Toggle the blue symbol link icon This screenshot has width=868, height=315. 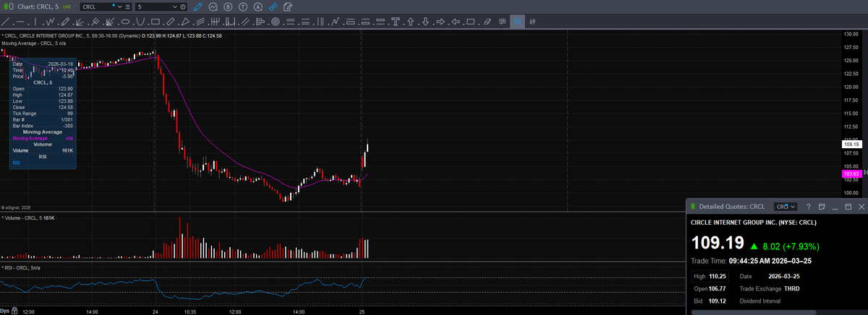(273, 7)
